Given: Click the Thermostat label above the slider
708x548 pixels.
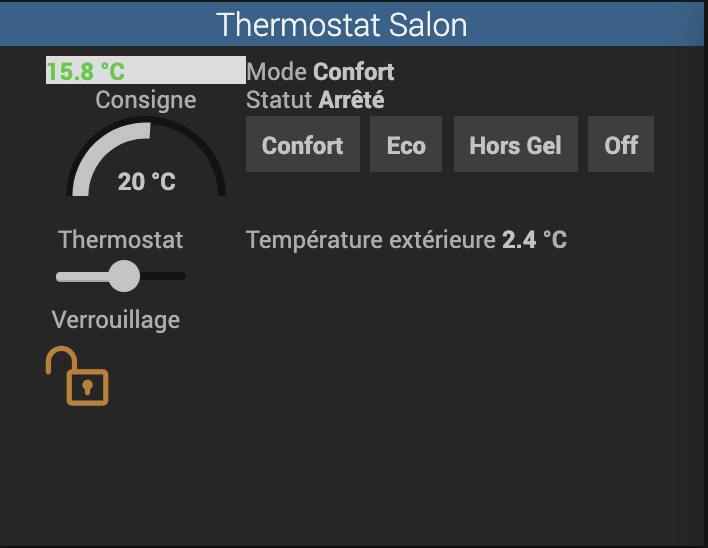Looking at the screenshot, I should (x=121, y=240).
